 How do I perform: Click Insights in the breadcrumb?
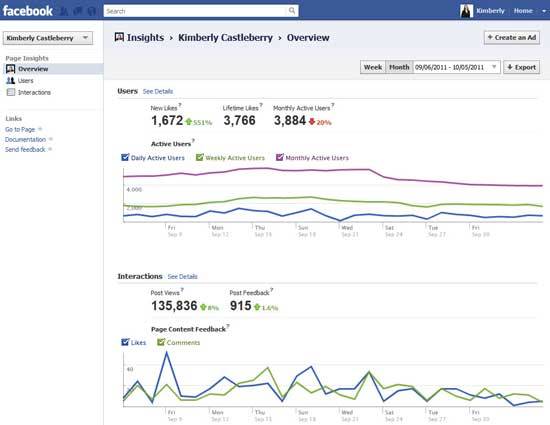point(145,37)
